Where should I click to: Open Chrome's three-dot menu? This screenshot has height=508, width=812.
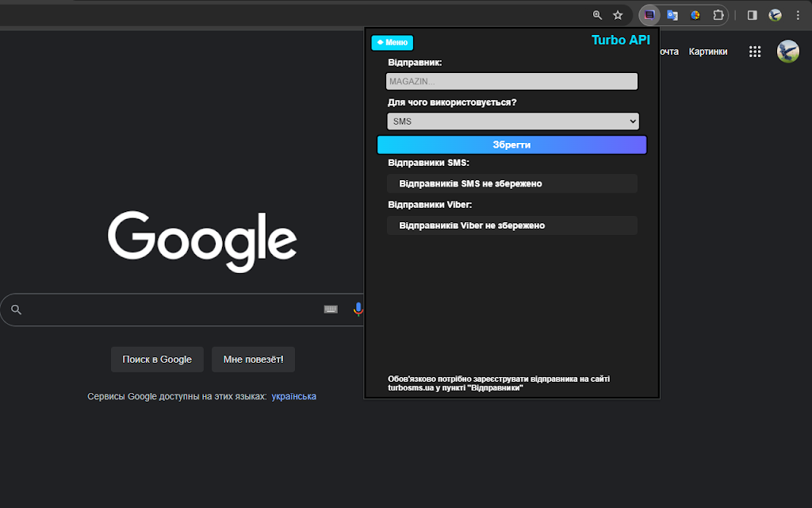click(798, 15)
